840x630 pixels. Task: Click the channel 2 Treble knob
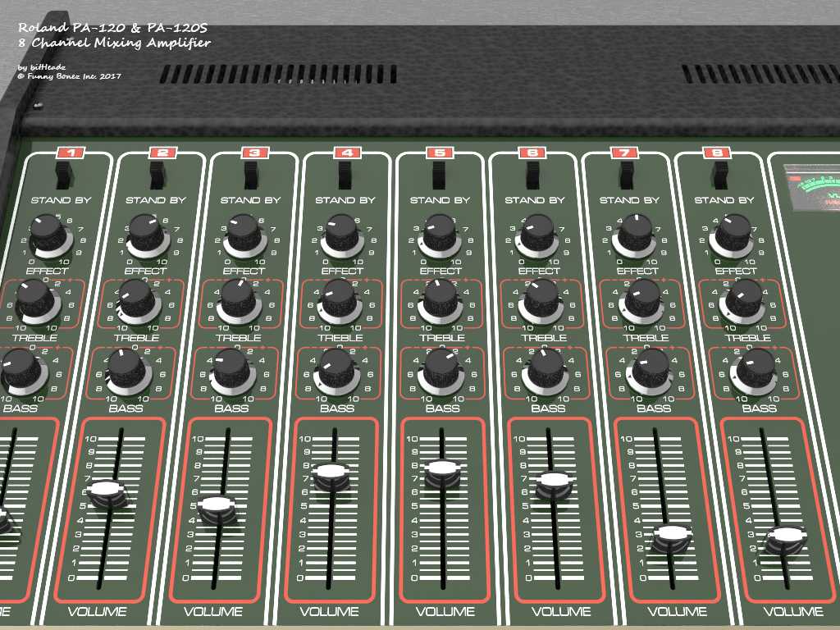tap(138, 301)
